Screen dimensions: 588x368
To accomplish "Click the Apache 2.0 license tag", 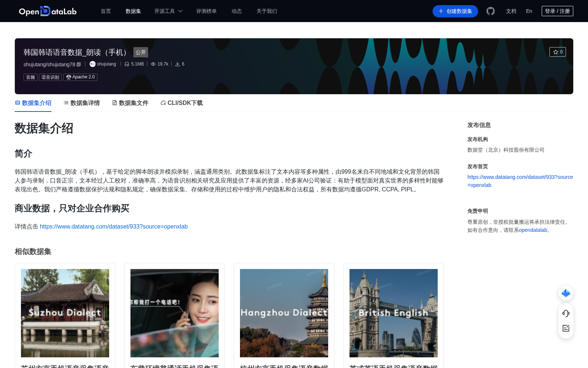I will click(80, 77).
